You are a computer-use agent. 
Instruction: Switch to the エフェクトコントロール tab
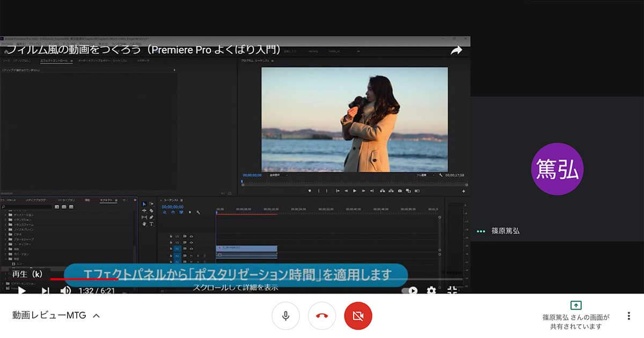point(54,61)
